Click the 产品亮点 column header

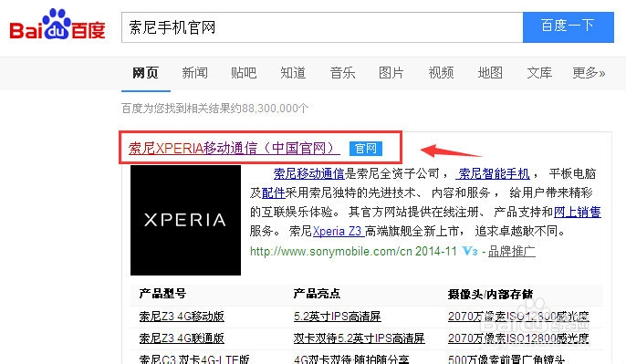click(x=317, y=294)
